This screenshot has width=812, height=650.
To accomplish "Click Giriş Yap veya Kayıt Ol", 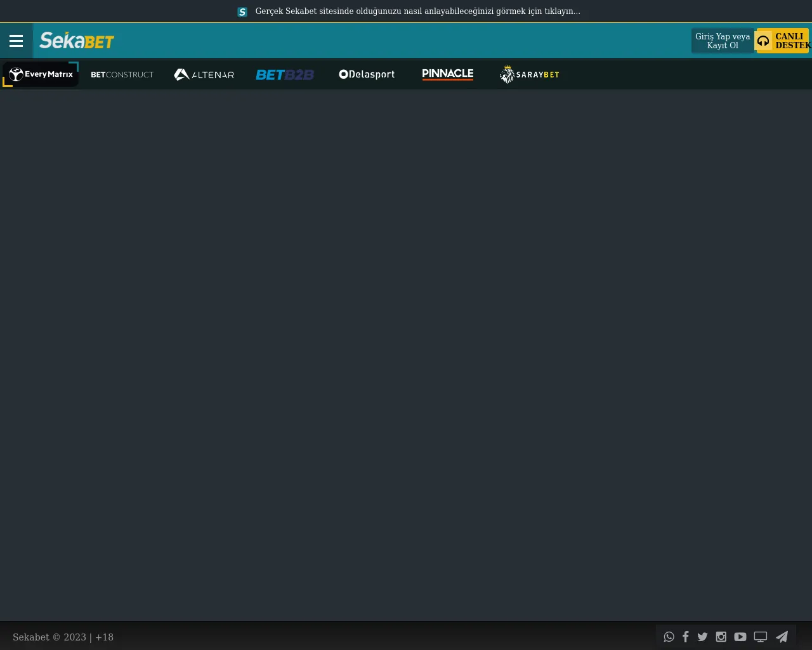I will [x=723, y=41].
